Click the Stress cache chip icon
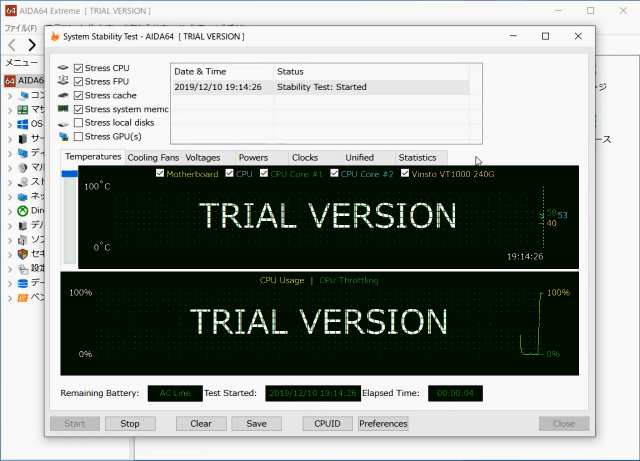Image resolution: width=640 pixels, height=461 pixels. click(x=64, y=96)
